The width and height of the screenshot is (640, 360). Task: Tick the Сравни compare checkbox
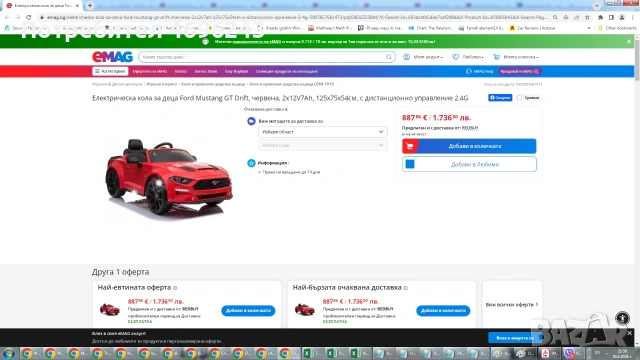pos(520,98)
